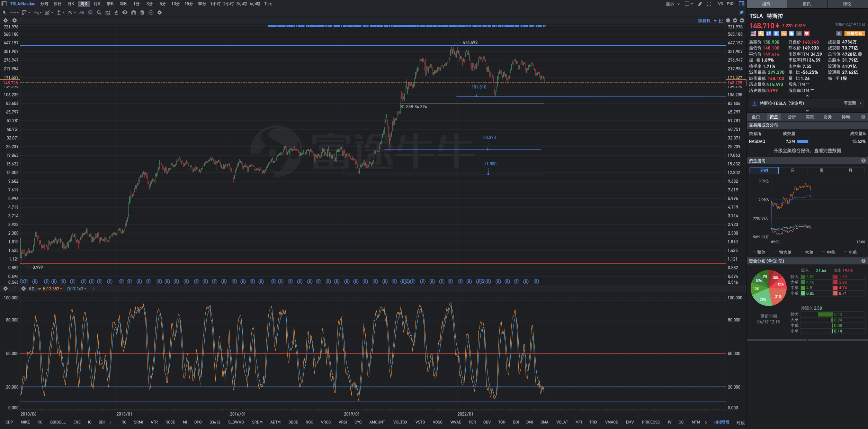This screenshot has width=868, height=429.
Task: Click the MACD-style VMACD indicator label
Action: [612, 422]
